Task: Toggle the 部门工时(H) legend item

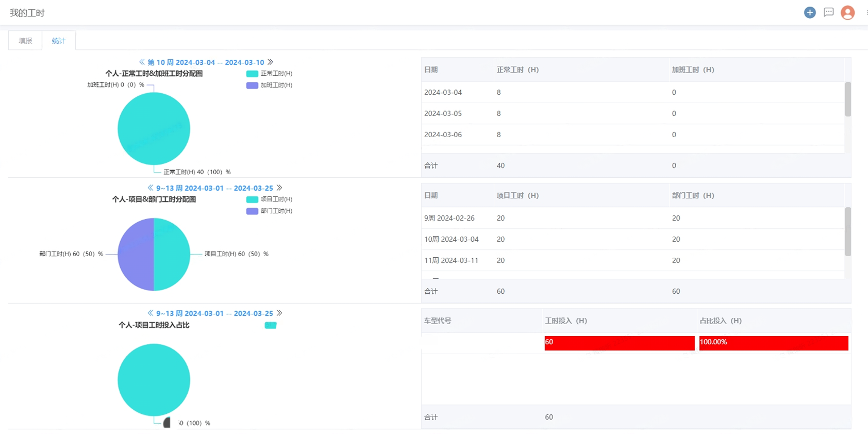Action: pos(270,211)
